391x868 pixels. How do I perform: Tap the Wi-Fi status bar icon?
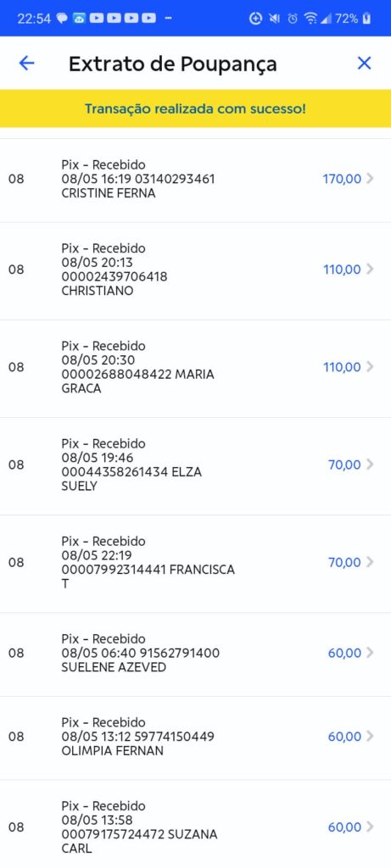(x=310, y=19)
